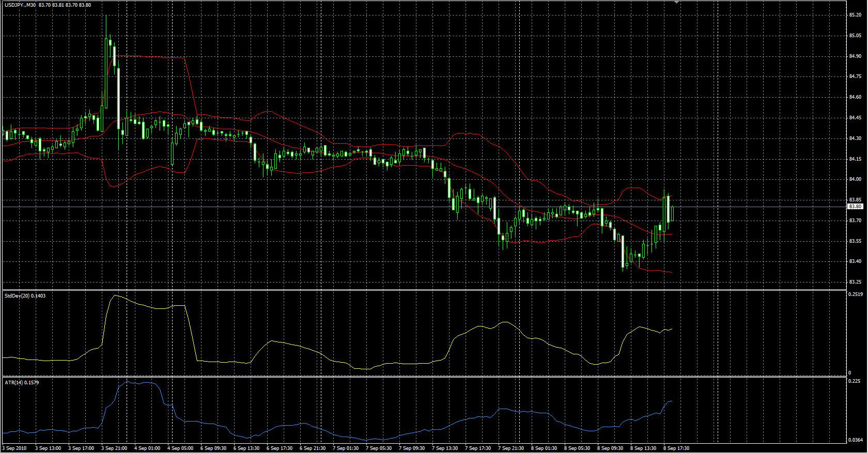868x453 pixels.
Task: Click the 4 Sep 01:00 time label
Action: click(147, 448)
